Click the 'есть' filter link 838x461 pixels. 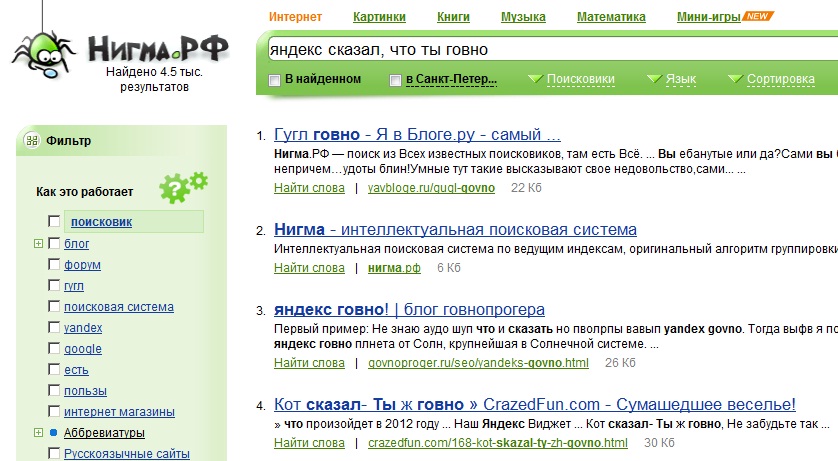[76, 370]
